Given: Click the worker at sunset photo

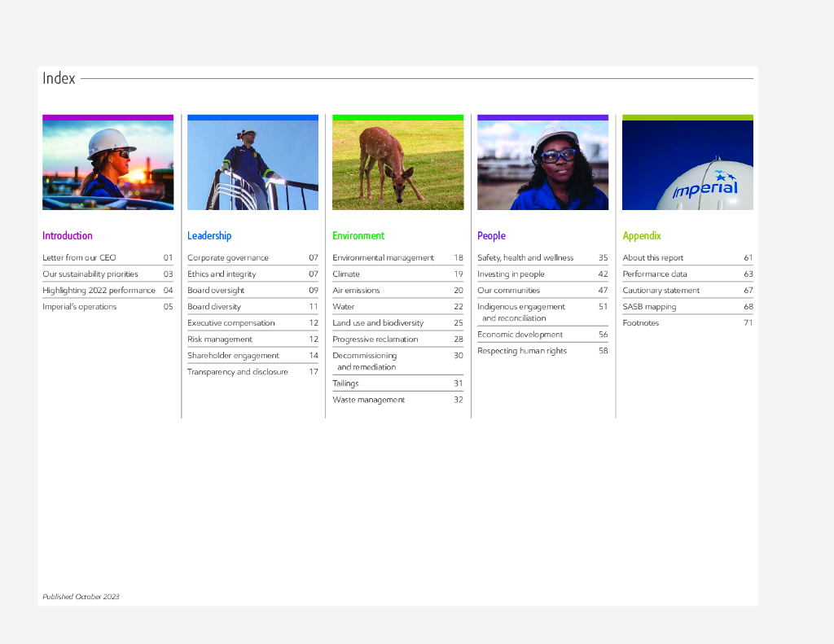Looking at the screenshot, I should 108,165.
